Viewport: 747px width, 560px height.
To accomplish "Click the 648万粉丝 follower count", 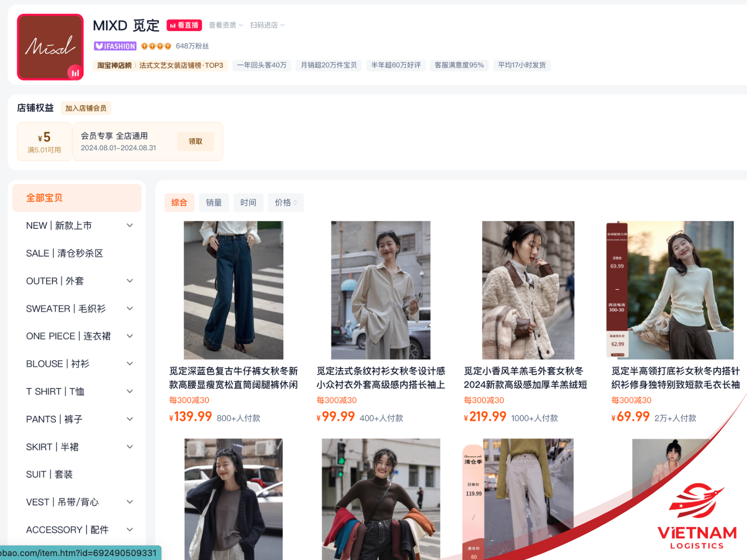I will (x=192, y=46).
